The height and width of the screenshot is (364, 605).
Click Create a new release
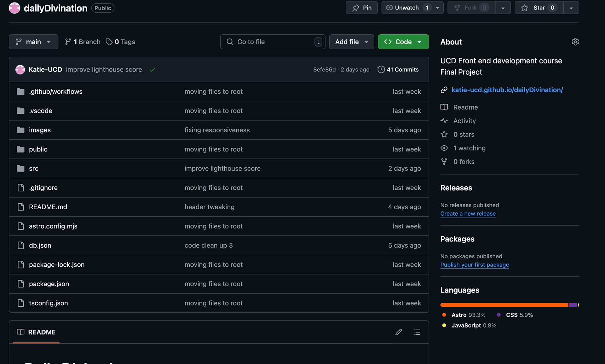(x=468, y=214)
